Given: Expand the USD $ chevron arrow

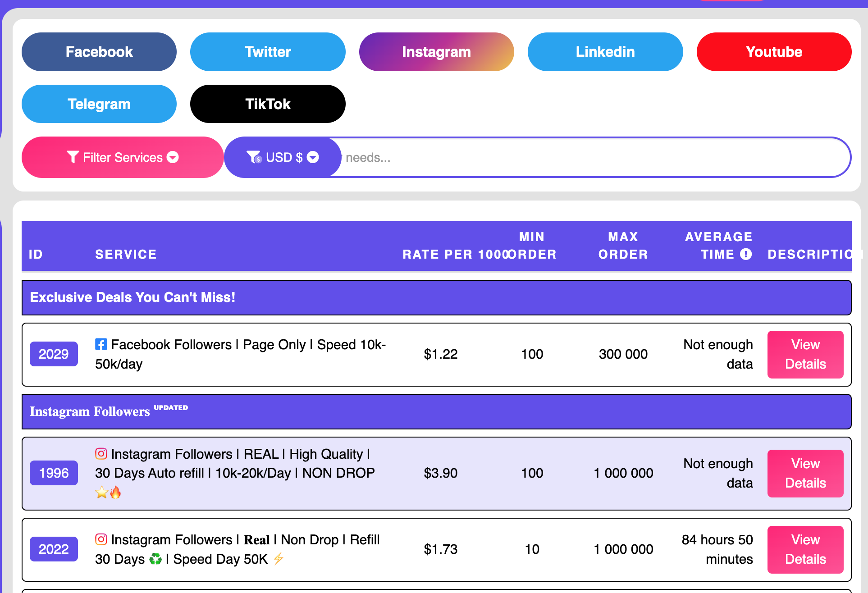Looking at the screenshot, I should pos(313,157).
